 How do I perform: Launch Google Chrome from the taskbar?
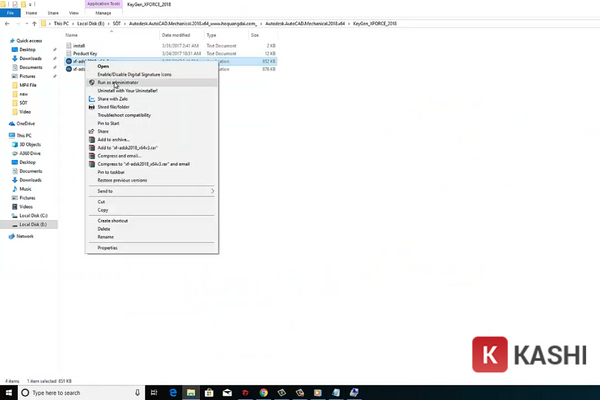[x=263, y=393]
